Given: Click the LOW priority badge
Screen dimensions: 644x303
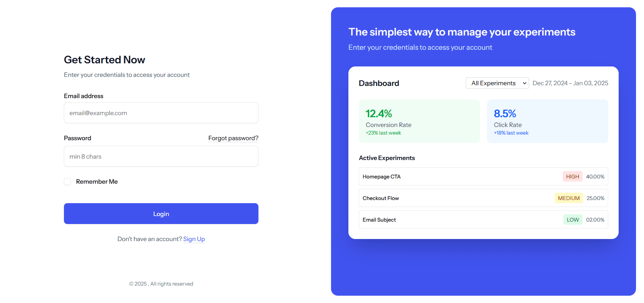Looking at the screenshot, I should pos(572,220).
